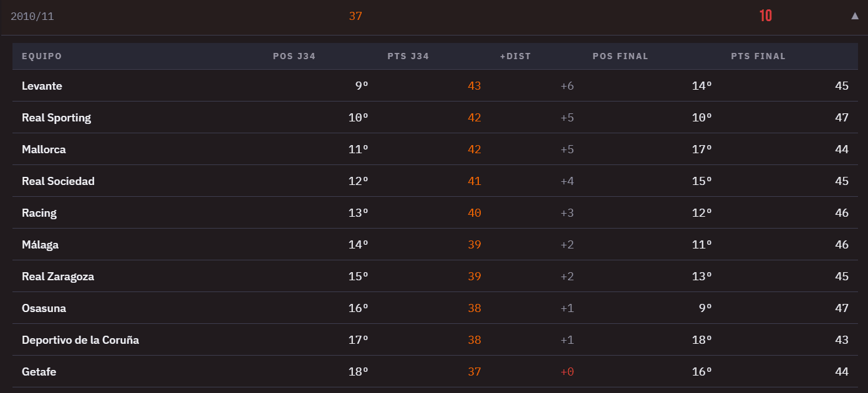Click Real Sporting's 10º J34 position
Screen dimensions: 868x393
pos(359,118)
